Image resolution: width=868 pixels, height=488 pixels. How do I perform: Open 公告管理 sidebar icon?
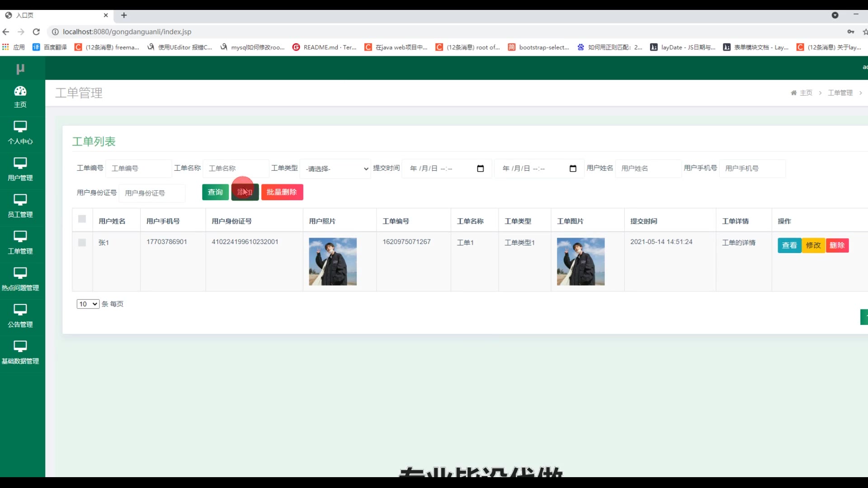tap(20, 310)
